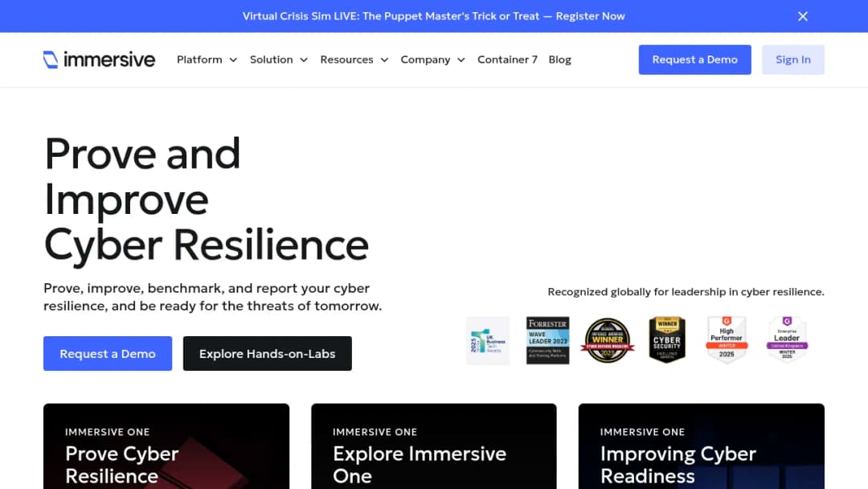Click the round black Winner 2023 badge

[x=608, y=340]
